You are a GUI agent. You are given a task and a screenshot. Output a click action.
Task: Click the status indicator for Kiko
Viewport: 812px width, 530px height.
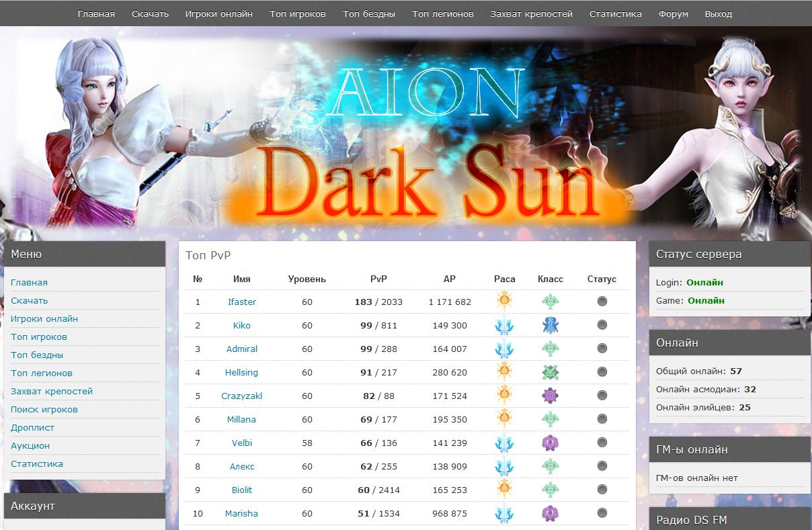click(602, 325)
